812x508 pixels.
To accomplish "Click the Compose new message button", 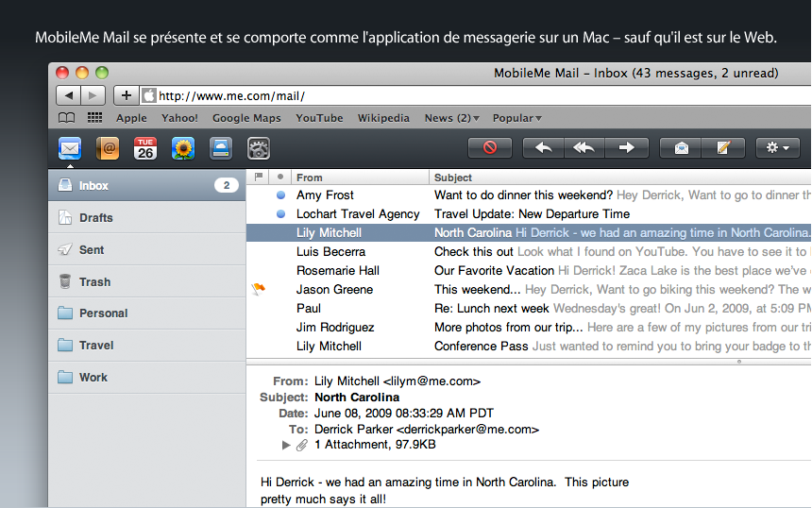I will 723,147.
